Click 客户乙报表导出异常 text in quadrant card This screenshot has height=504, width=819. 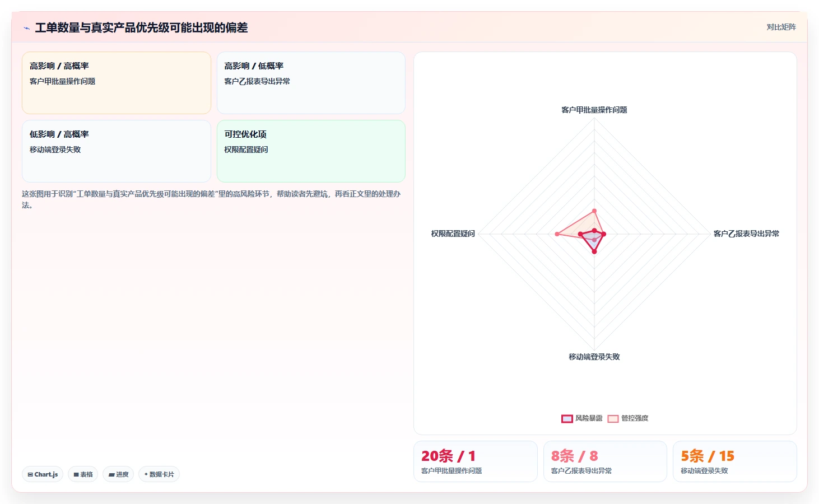click(x=257, y=81)
